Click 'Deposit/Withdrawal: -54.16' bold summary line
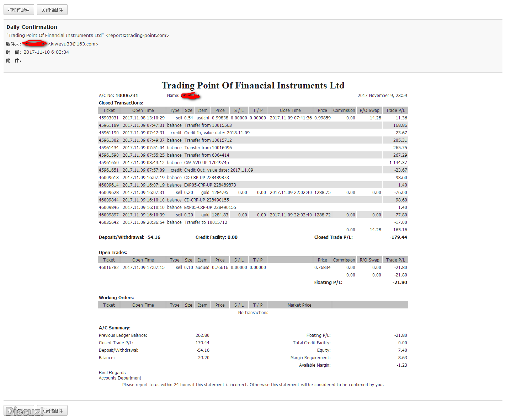This screenshot has width=506, height=420. click(x=129, y=237)
